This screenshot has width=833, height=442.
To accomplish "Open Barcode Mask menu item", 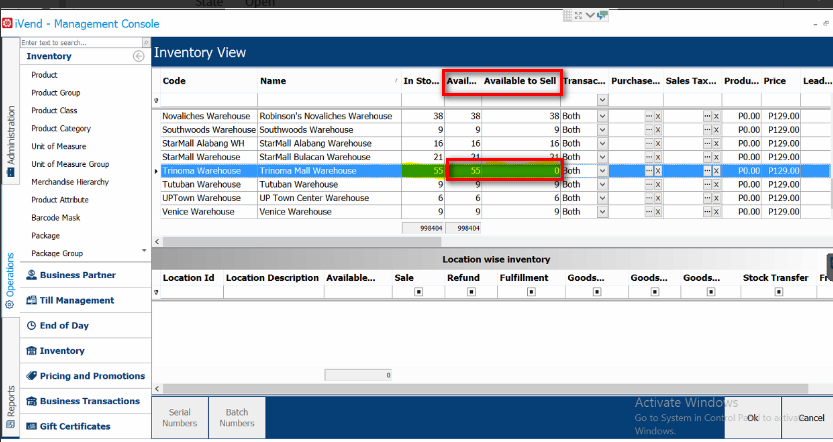I will tap(56, 218).
